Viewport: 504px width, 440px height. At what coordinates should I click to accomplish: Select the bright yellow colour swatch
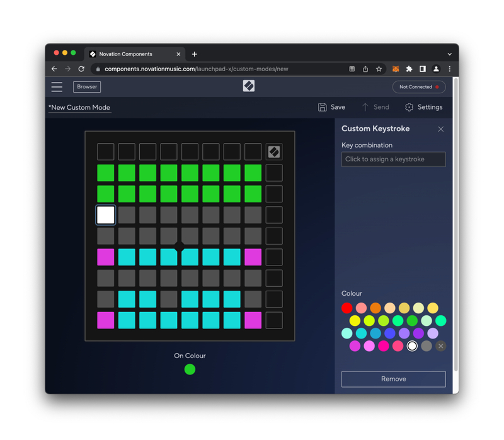point(355,320)
